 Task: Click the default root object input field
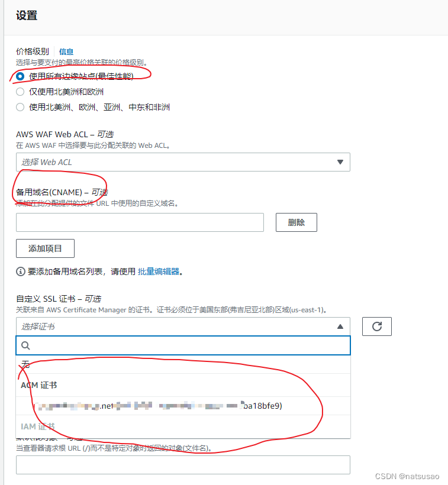pyautogui.click(x=183, y=464)
